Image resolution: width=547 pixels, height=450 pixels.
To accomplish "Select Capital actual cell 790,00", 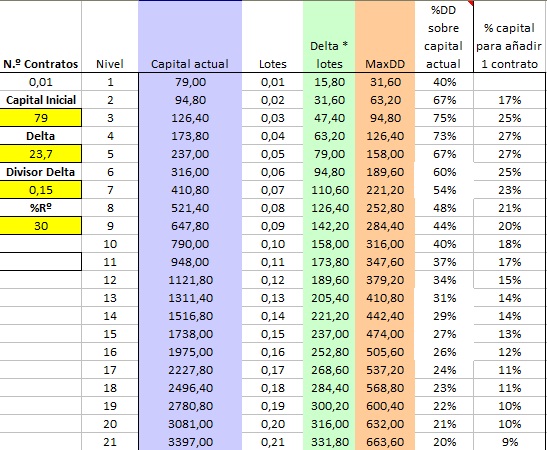I will click(x=190, y=244).
